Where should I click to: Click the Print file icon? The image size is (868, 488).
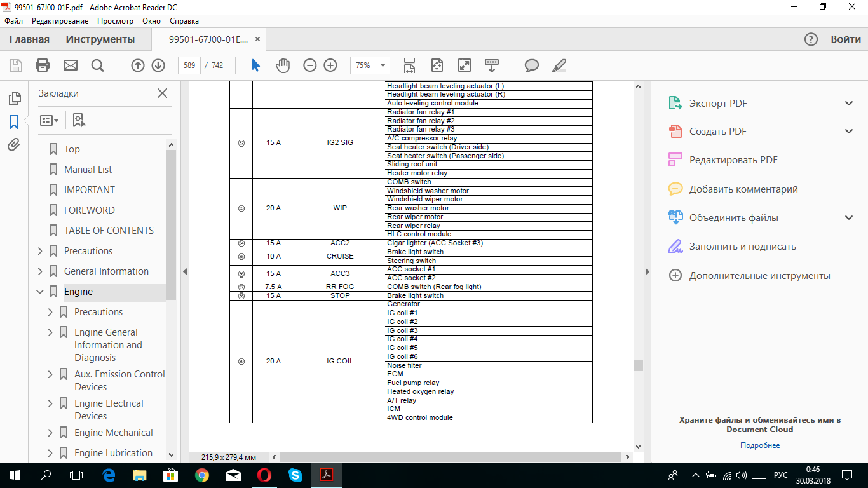tap(43, 65)
